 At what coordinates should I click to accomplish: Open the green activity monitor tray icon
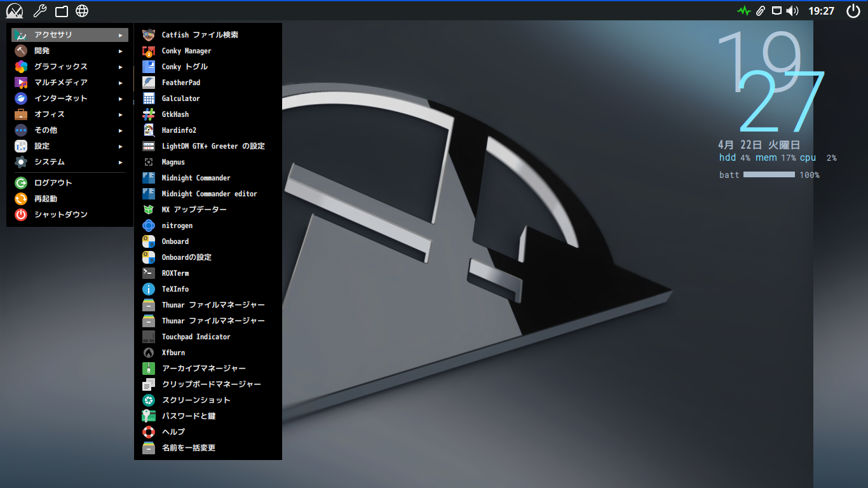(x=744, y=11)
